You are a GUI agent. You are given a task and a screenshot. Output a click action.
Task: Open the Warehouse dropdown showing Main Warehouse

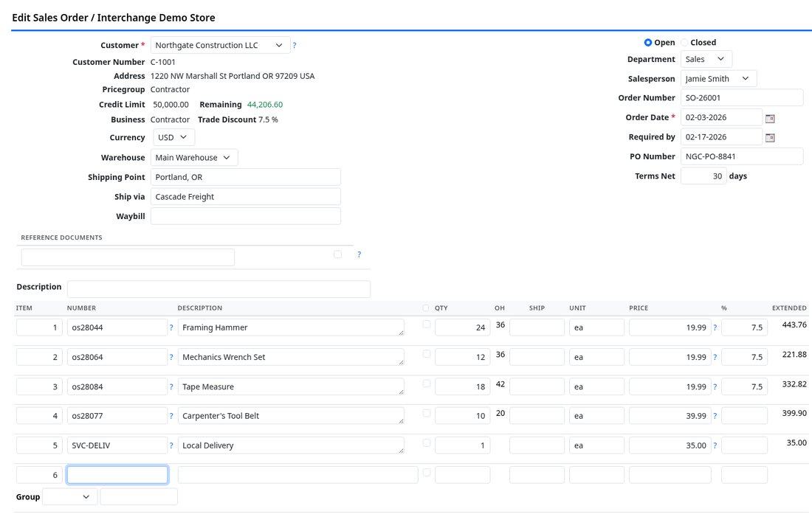click(x=194, y=157)
